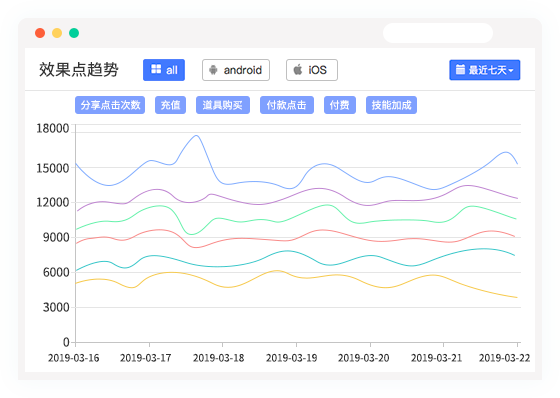Click the yellow bottom trend line
Viewport: 560px width, 398px height.
pyautogui.click(x=296, y=277)
